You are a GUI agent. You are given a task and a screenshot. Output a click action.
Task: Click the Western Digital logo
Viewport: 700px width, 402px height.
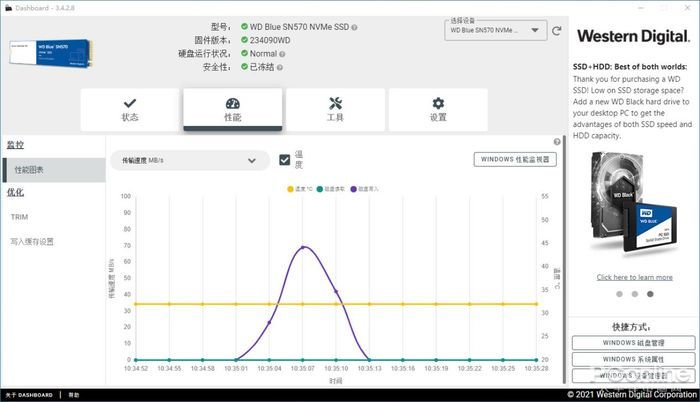(633, 36)
